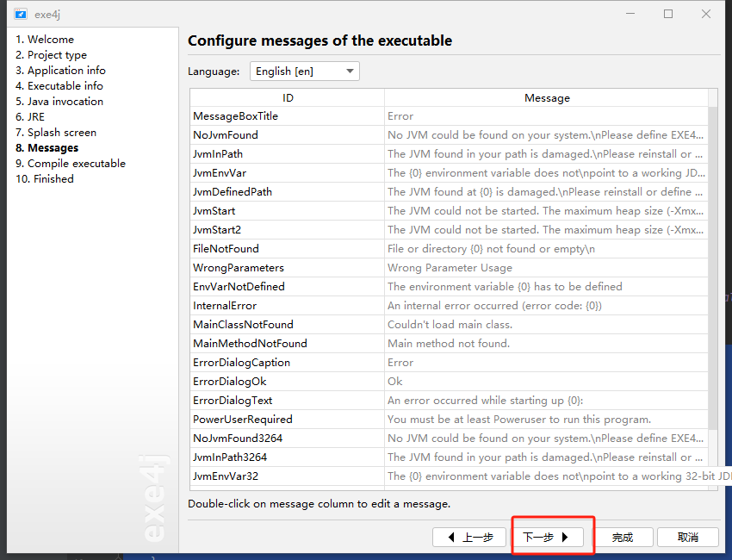Viewport: 732px width, 560px height.
Task: Click the 取消 (cancel) button
Action: pos(688,537)
